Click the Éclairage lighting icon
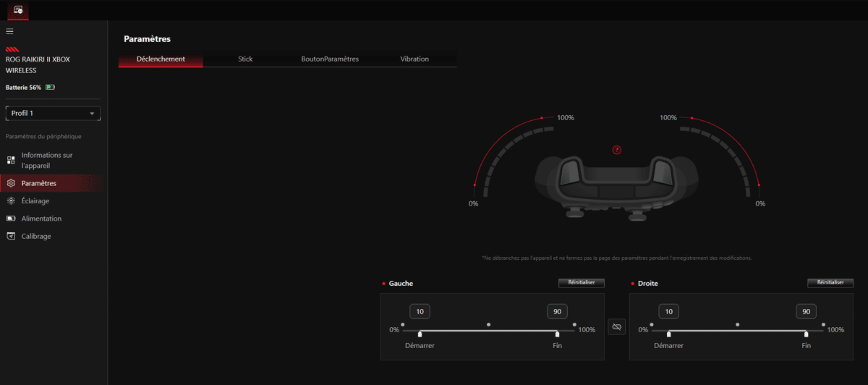The width and height of the screenshot is (868, 385). pos(11,201)
